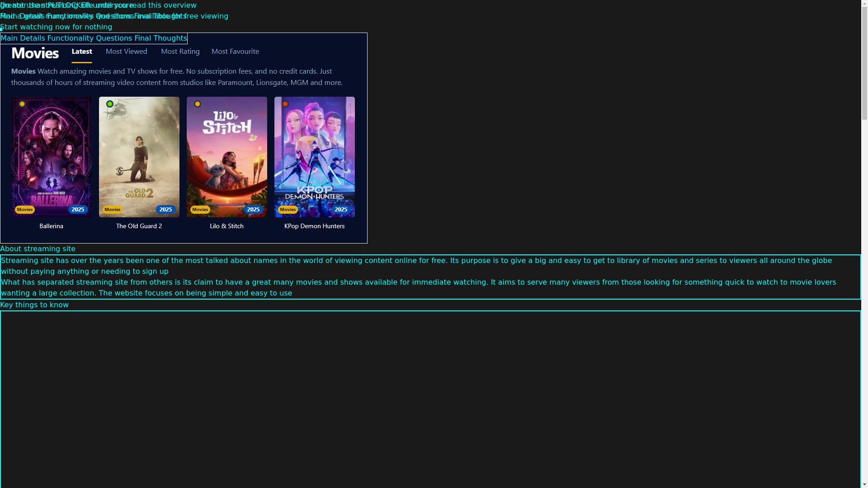The height and width of the screenshot is (488, 868).
Task: Jump to Functionality in the boxed navigation
Action: coord(71,38)
